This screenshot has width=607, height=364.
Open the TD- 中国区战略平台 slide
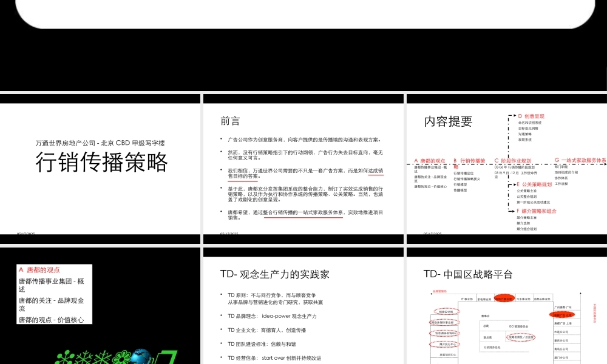507,306
